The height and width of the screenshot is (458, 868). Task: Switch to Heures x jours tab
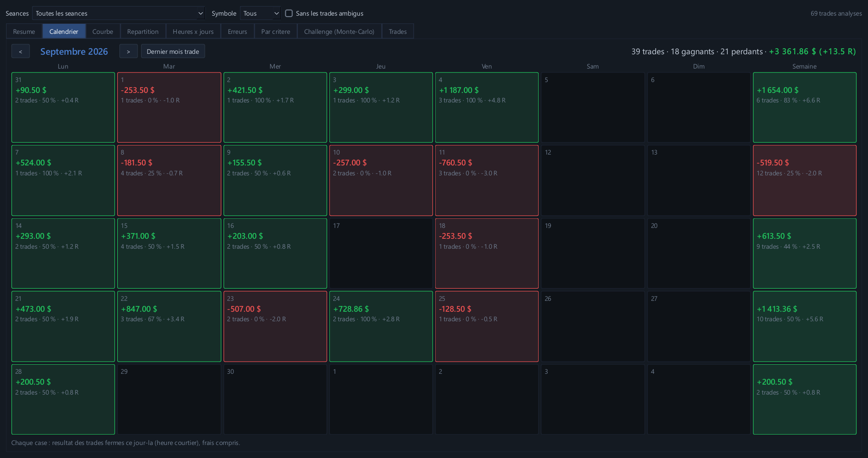pos(193,31)
